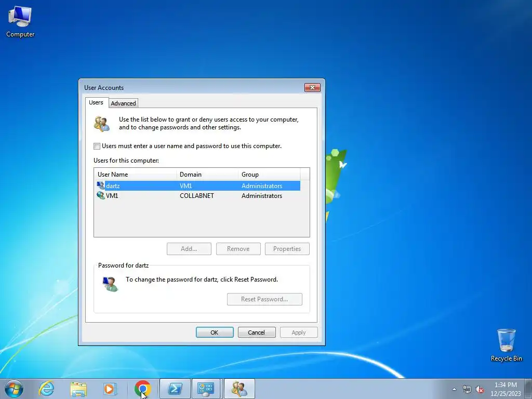Click the Apply button
Image resolution: width=532 pixels, height=399 pixels.
coord(299,332)
